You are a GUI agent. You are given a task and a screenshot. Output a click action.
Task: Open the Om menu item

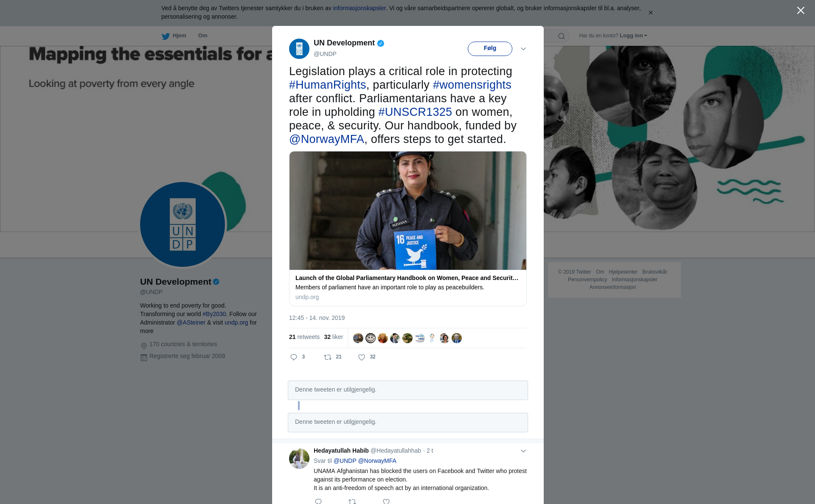pos(202,36)
